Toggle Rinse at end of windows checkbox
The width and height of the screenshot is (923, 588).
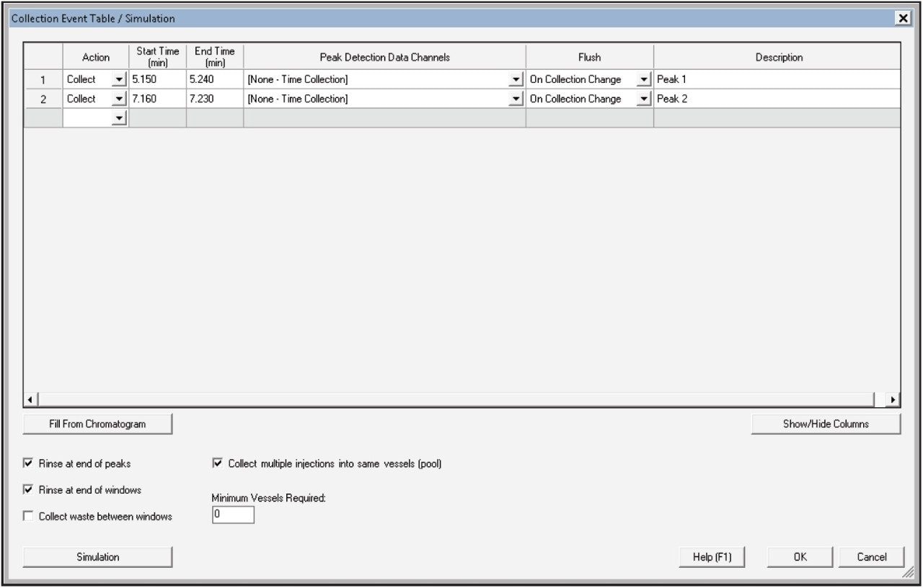pyautogui.click(x=29, y=489)
